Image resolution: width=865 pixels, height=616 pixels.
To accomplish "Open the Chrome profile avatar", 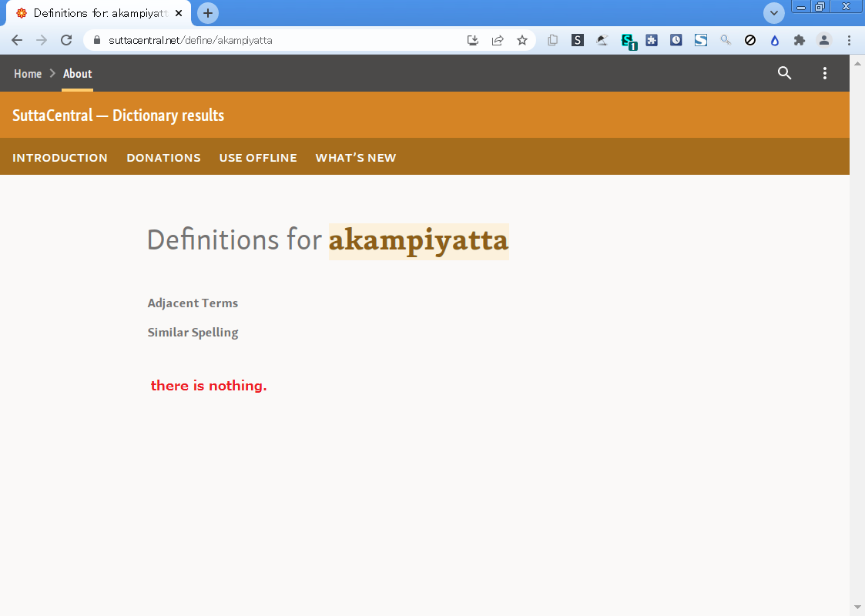I will coord(823,40).
